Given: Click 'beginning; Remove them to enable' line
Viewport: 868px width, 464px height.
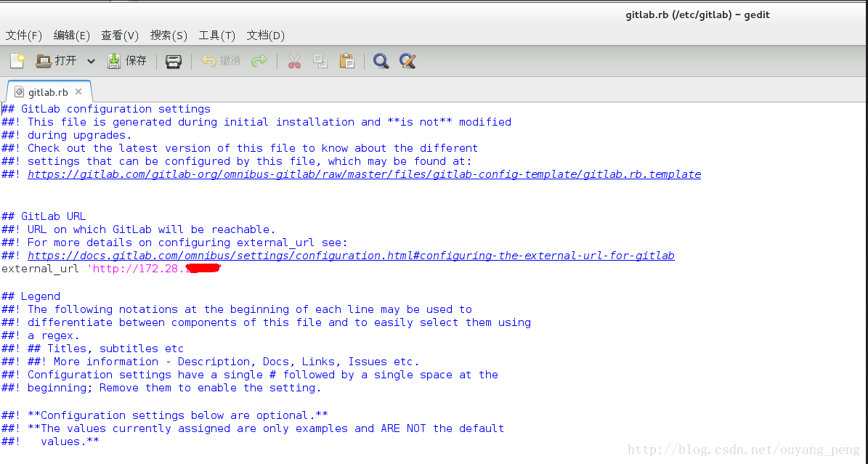Looking at the screenshot, I should (161, 388).
